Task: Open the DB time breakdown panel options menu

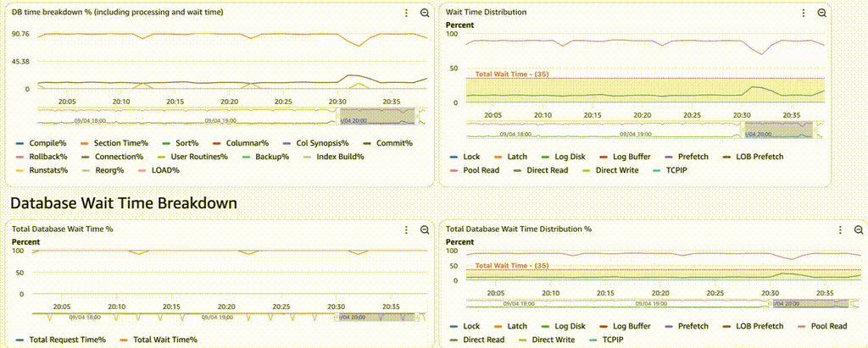Action: pos(407,14)
